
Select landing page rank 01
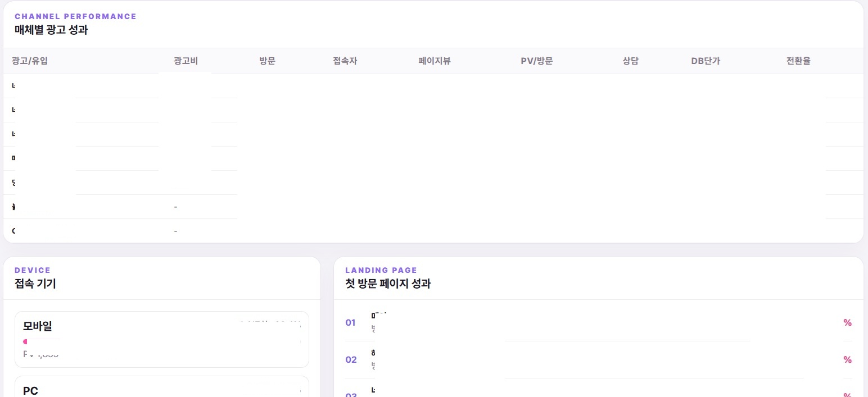click(350, 323)
